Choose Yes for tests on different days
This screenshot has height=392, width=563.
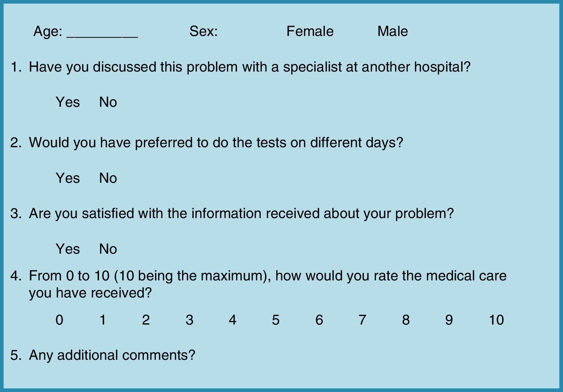(x=68, y=178)
